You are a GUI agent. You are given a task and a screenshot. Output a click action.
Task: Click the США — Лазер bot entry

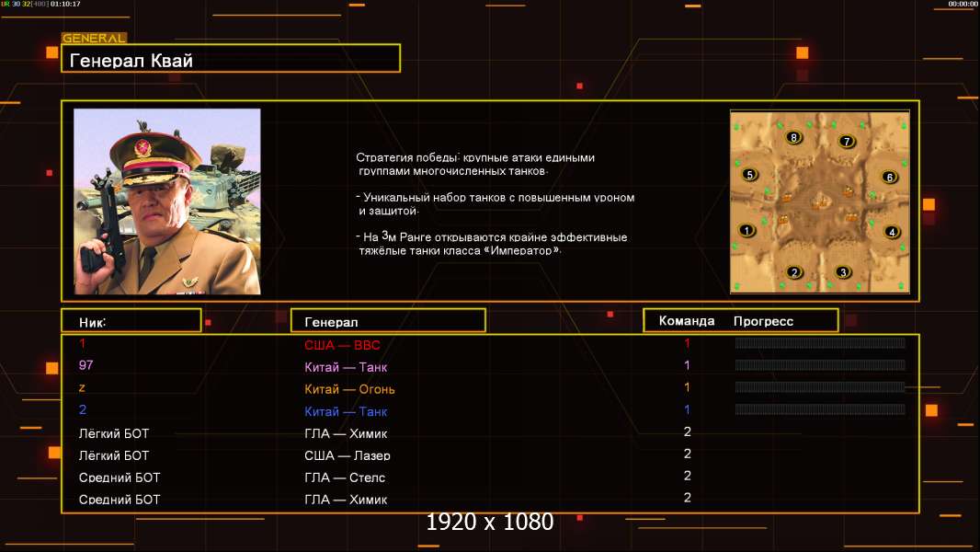click(348, 455)
